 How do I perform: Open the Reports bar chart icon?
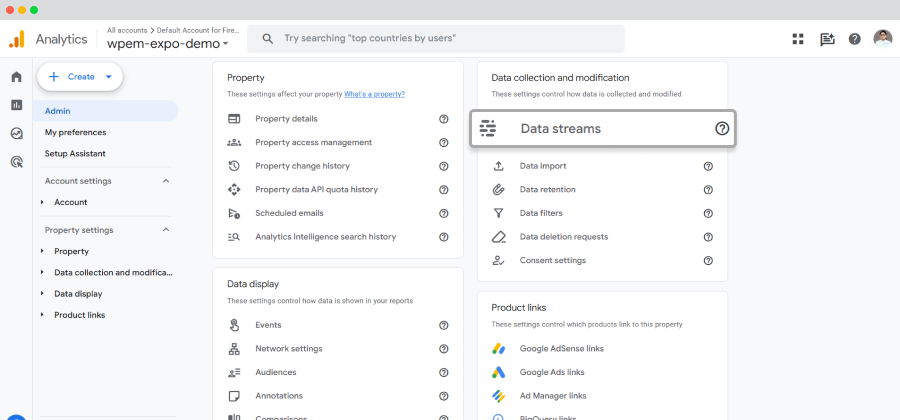17,104
